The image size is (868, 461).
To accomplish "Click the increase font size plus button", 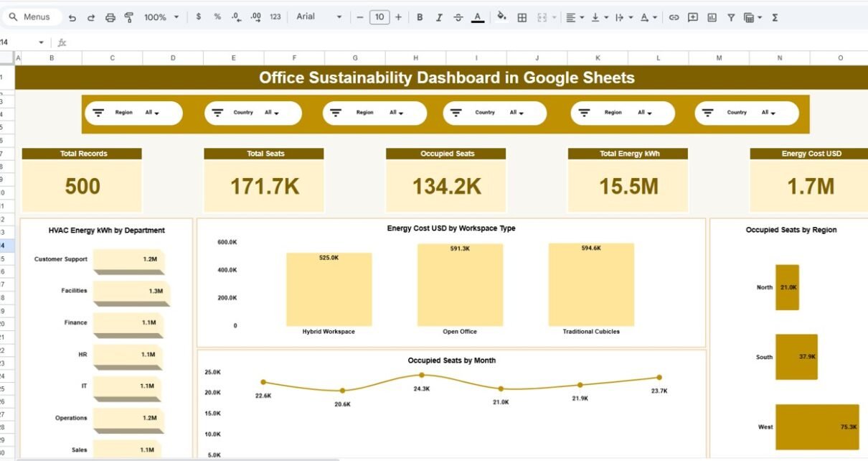I will (399, 17).
